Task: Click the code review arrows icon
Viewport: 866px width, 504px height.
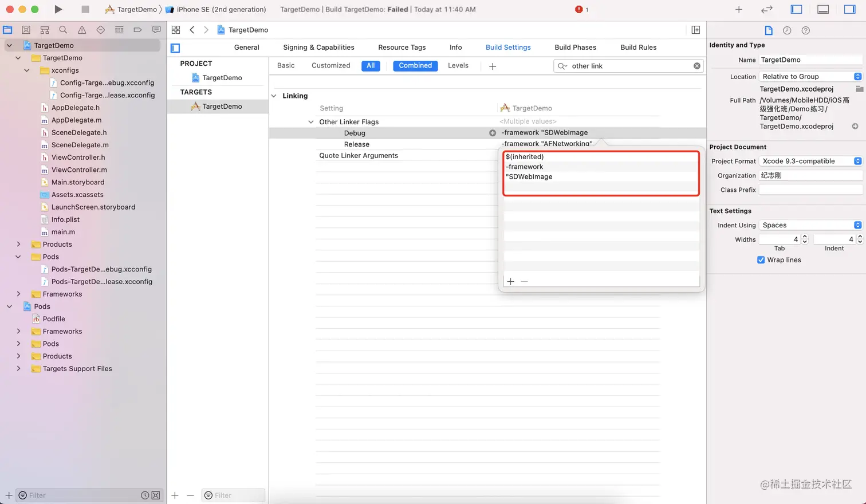Action: click(x=767, y=9)
